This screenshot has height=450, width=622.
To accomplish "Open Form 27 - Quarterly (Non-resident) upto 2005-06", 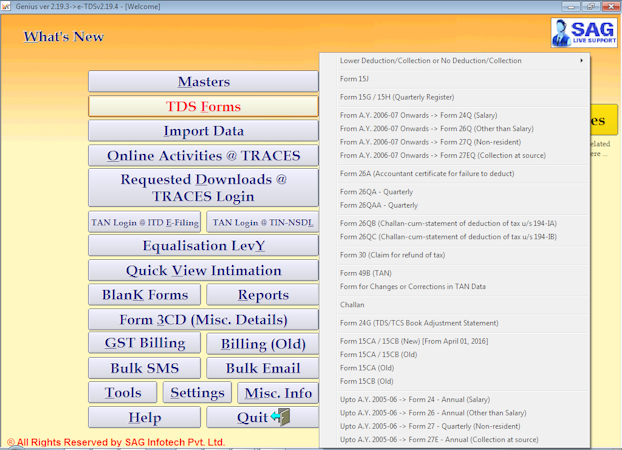I will [x=455, y=427].
